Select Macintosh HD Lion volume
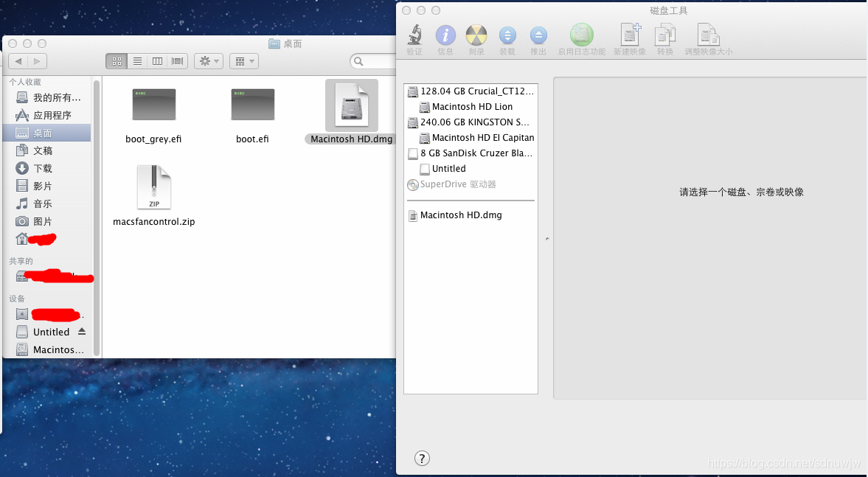 point(471,107)
